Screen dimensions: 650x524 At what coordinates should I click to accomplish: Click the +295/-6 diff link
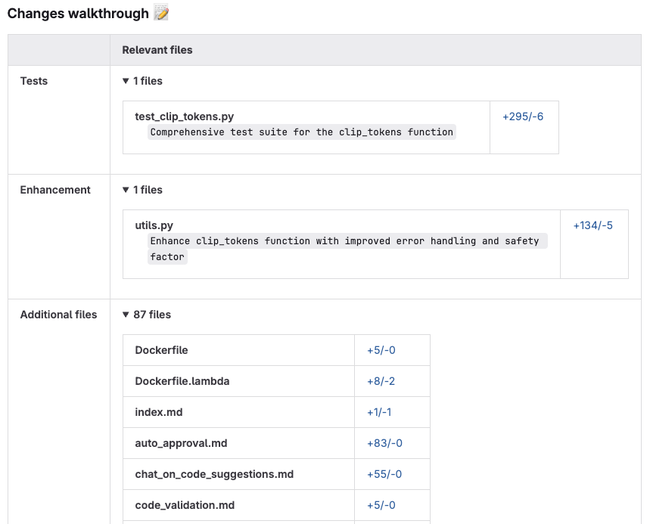pos(523,117)
